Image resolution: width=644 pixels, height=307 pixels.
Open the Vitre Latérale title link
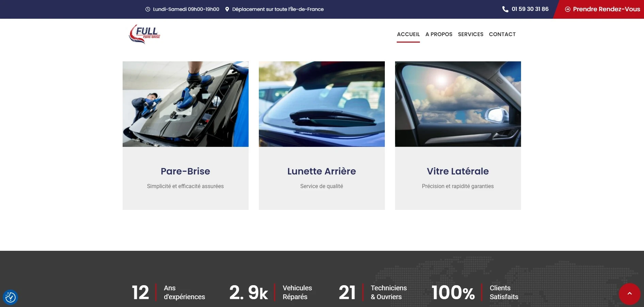(x=458, y=171)
